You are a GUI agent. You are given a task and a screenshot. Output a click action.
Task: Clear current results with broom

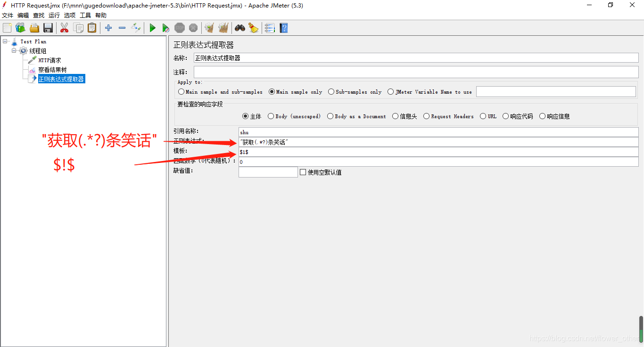coord(209,28)
